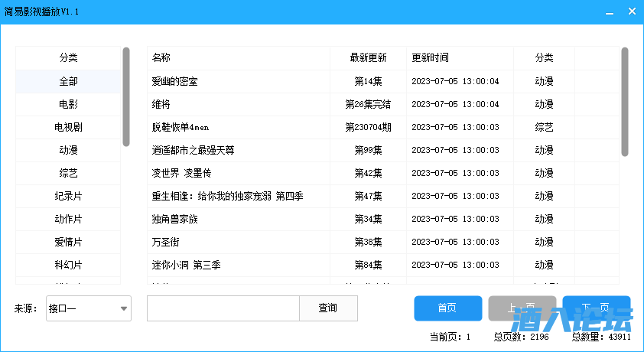The width and height of the screenshot is (644, 352).
Task: Select the 全部 category
Action: click(69, 81)
